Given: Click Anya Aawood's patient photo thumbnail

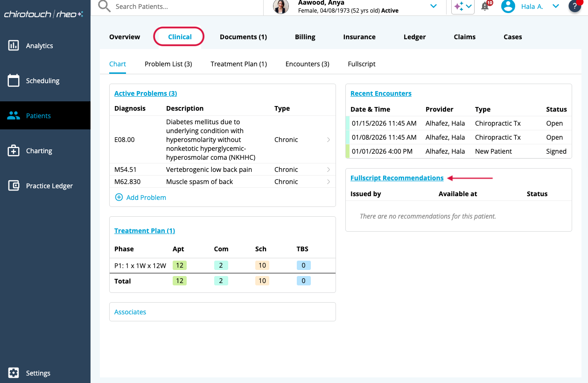Looking at the screenshot, I should 281,7.
